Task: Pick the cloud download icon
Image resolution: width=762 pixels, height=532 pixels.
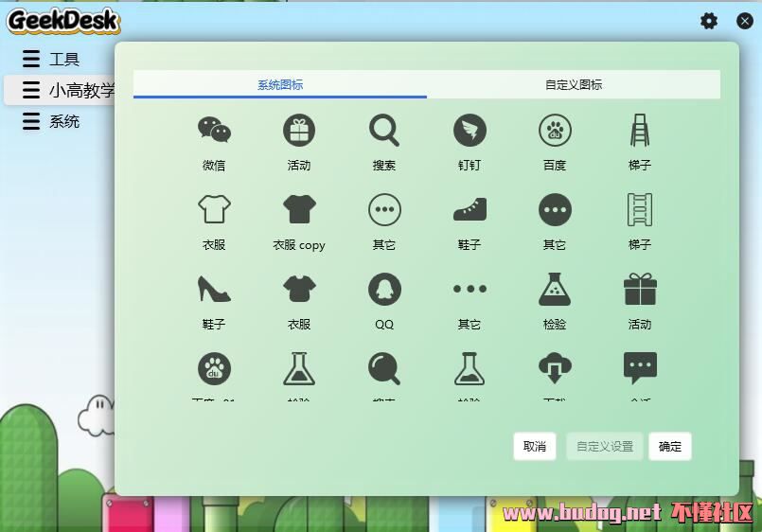Action: coord(555,369)
